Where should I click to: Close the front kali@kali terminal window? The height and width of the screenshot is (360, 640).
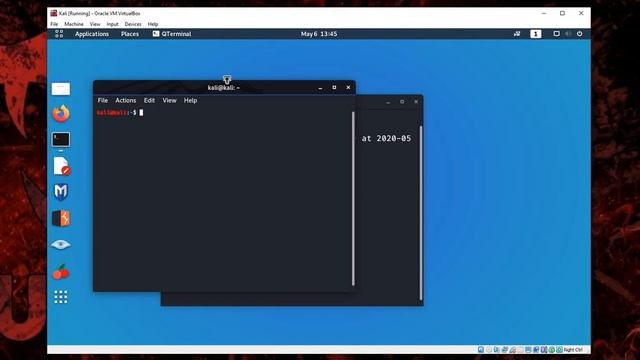[x=348, y=87]
